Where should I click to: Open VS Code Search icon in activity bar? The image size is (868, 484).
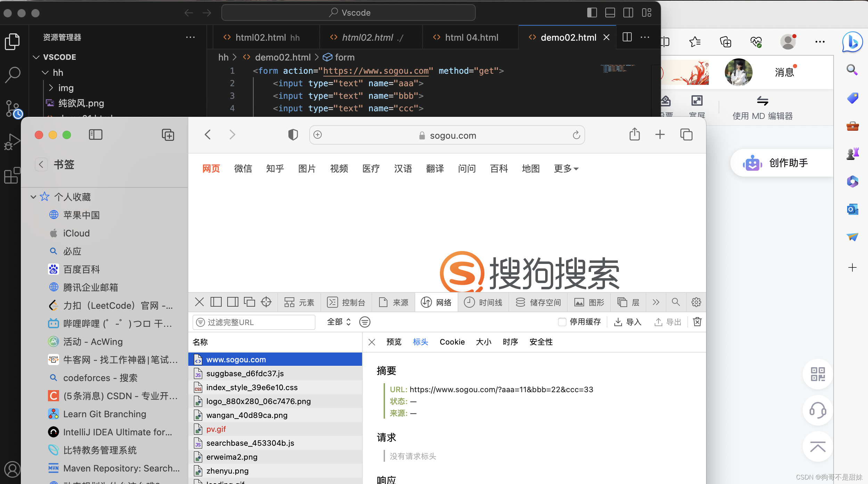click(13, 74)
